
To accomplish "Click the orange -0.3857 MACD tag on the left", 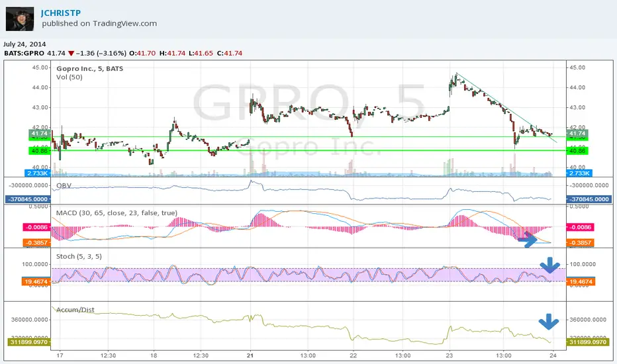I will point(36,243).
